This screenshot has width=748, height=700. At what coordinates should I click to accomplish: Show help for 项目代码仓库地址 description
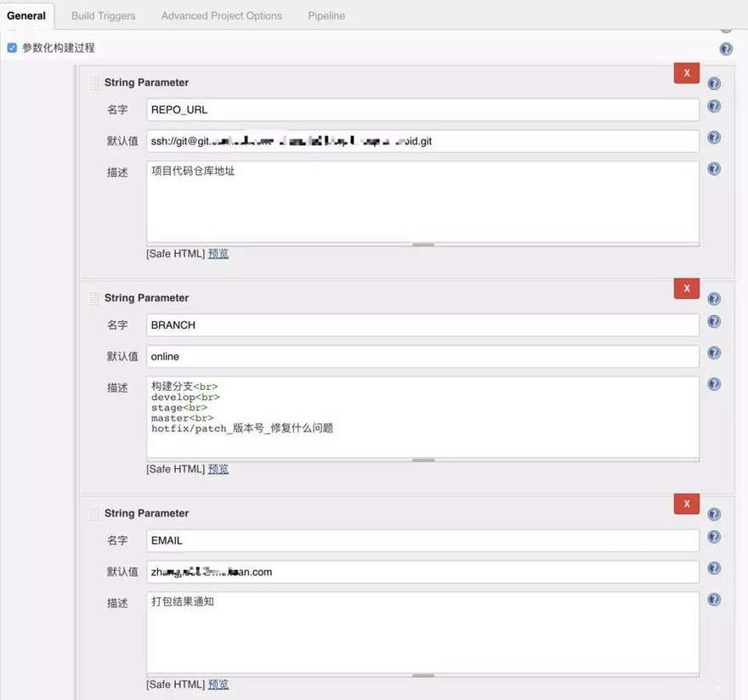pyautogui.click(x=714, y=169)
